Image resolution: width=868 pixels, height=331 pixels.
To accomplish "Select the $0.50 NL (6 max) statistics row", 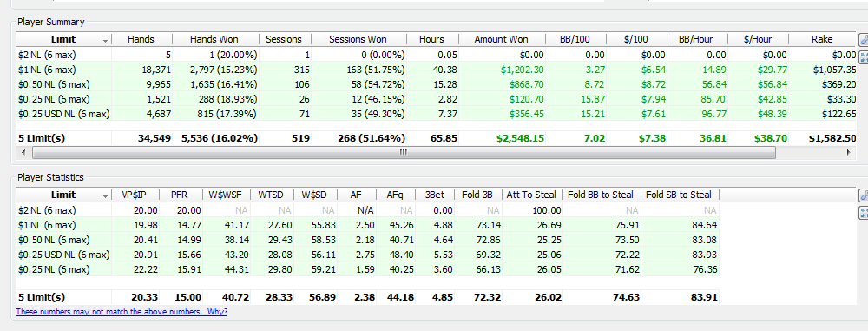I will point(367,240).
